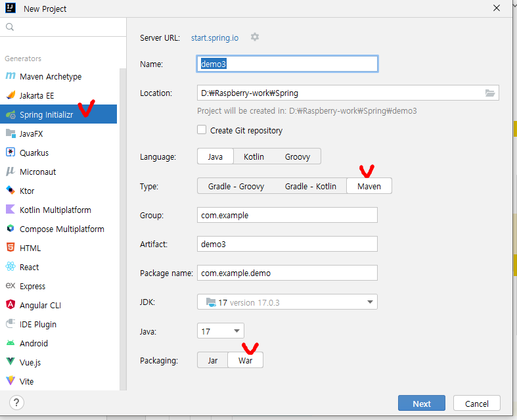
Task: Click the Artifact field demo3
Action: pos(287,244)
